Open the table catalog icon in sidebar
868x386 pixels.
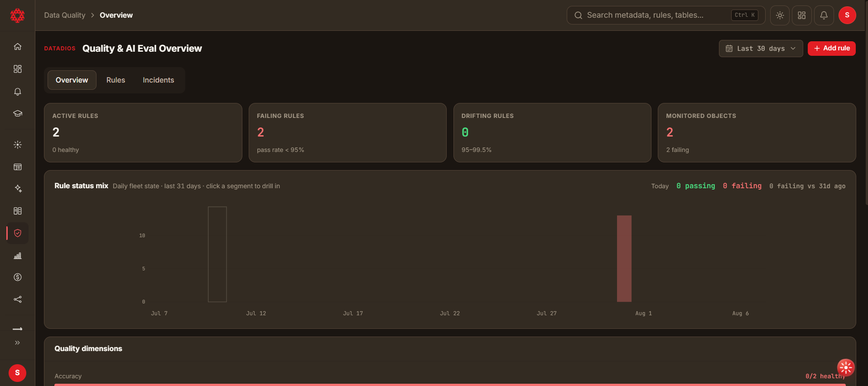(x=18, y=167)
